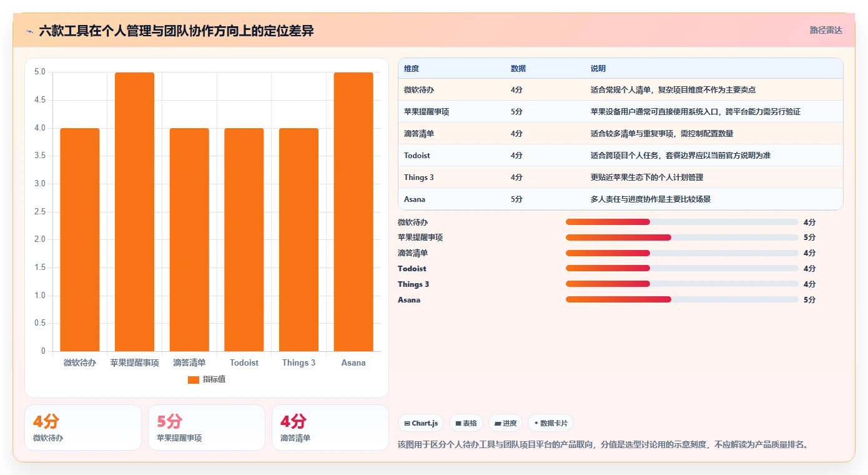Click the 滴答清单 progress bar
This screenshot has width=868, height=475.
pyautogui.click(x=682, y=253)
